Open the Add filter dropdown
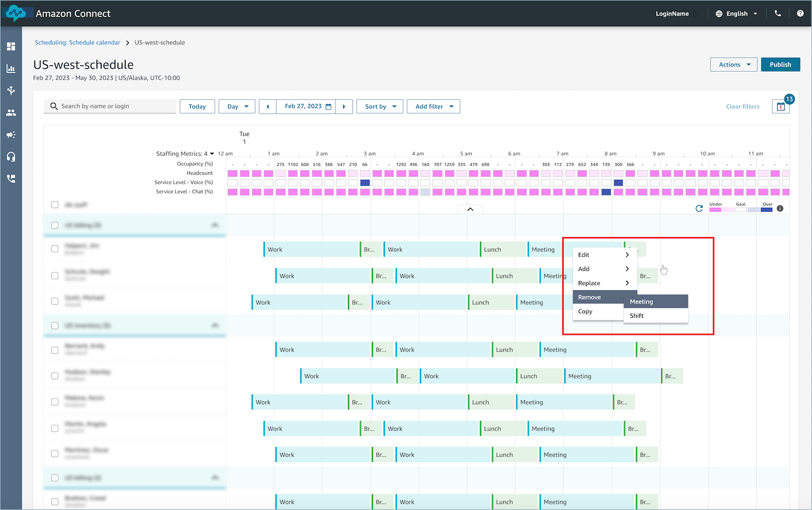Viewport: 812px width, 510px height. [x=433, y=106]
